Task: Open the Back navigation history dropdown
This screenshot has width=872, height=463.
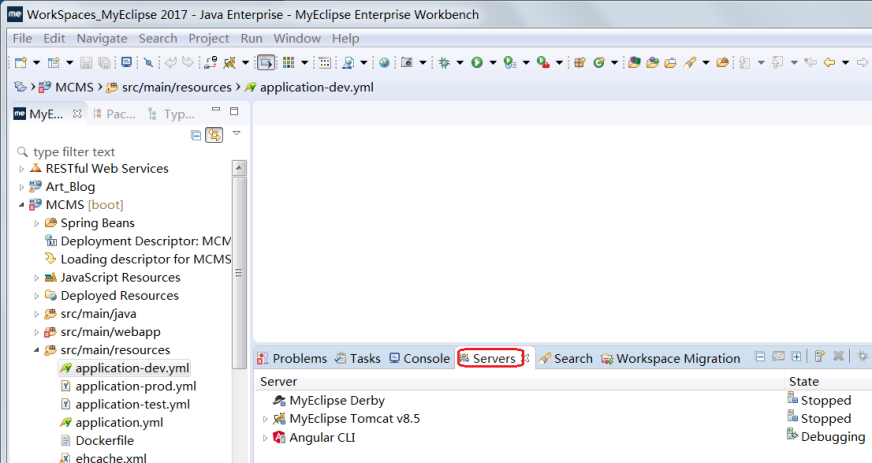Action: click(x=845, y=63)
